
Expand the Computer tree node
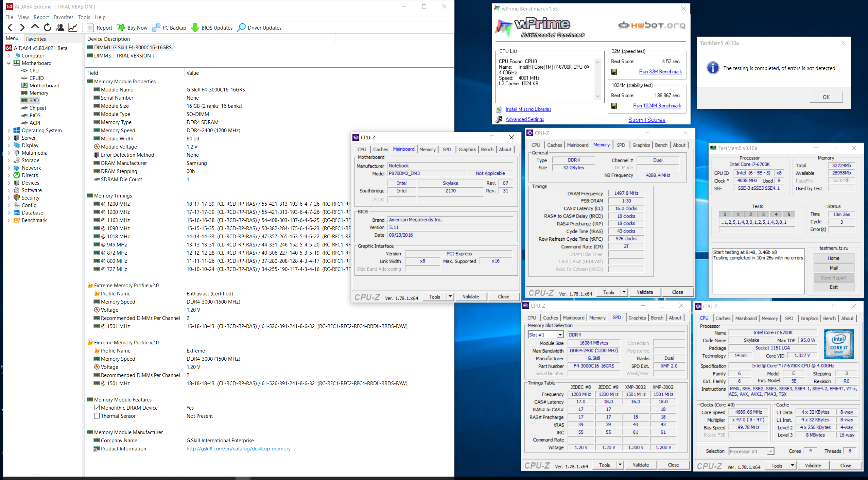click(9, 56)
